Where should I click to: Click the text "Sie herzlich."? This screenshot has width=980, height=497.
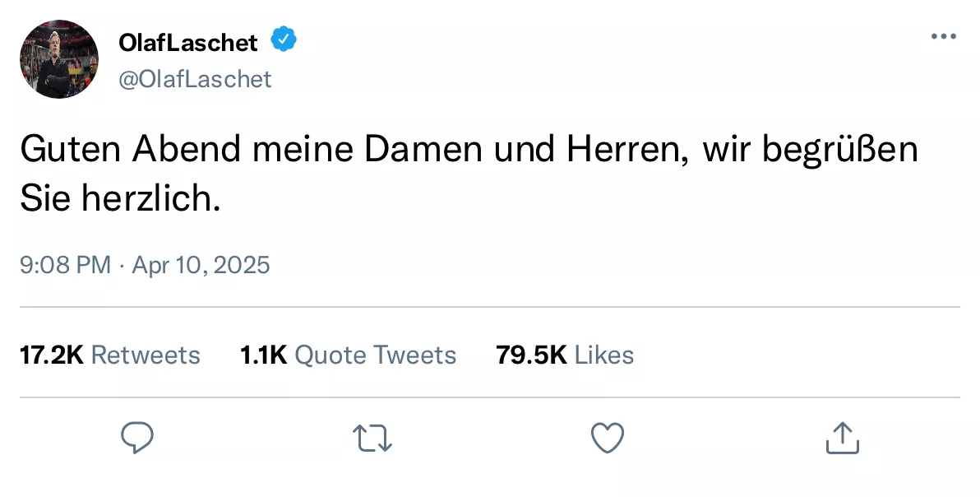pos(120,199)
